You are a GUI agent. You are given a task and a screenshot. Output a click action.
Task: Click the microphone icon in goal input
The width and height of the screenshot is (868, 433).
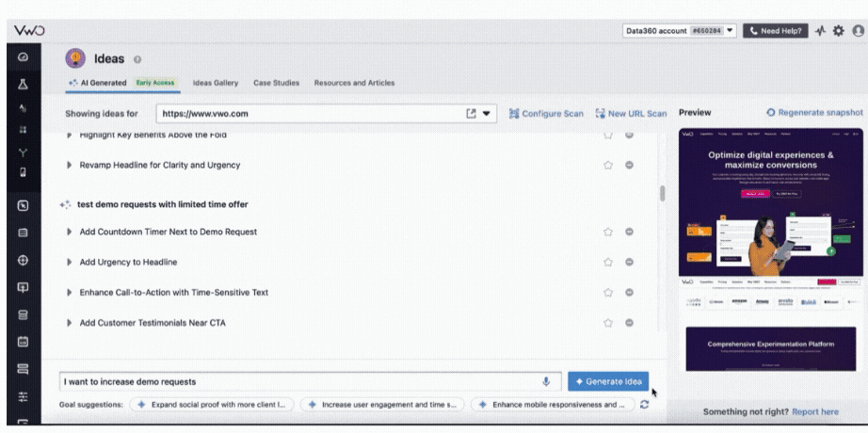545,381
